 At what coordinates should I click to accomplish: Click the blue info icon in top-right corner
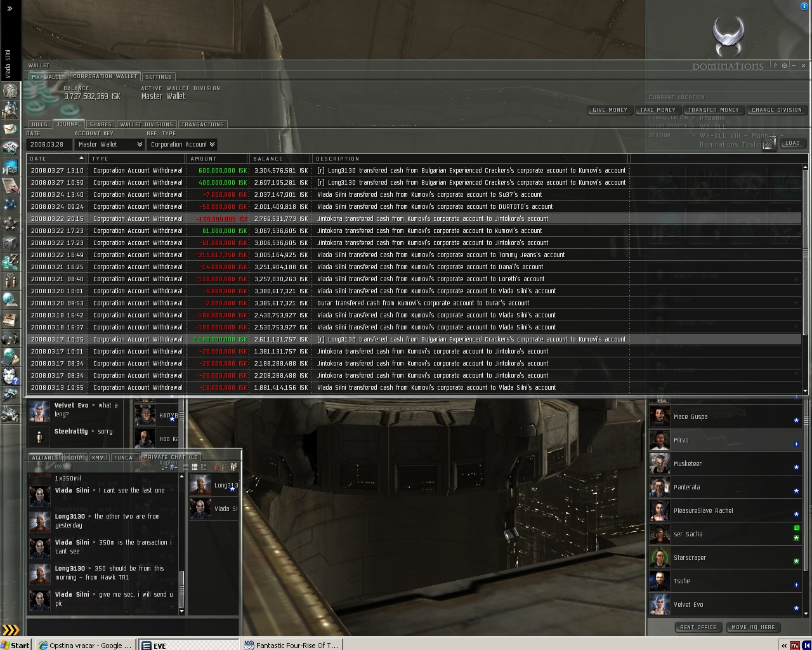point(804,6)
